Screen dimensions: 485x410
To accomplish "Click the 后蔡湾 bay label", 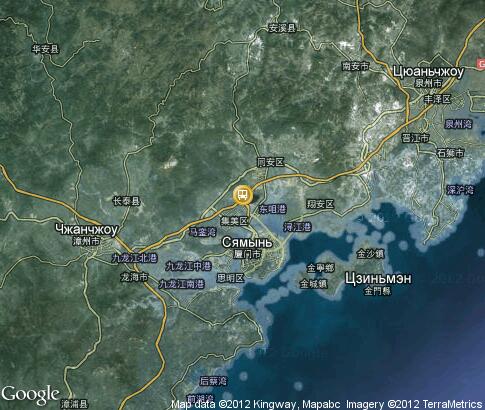I will pos(213,381).
